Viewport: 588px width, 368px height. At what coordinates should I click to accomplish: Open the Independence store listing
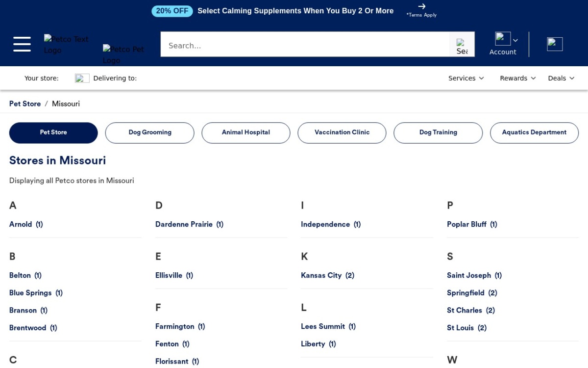331,224
